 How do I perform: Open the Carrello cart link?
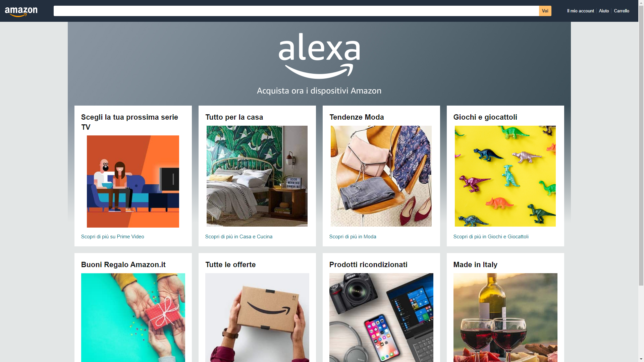[622, 11]
